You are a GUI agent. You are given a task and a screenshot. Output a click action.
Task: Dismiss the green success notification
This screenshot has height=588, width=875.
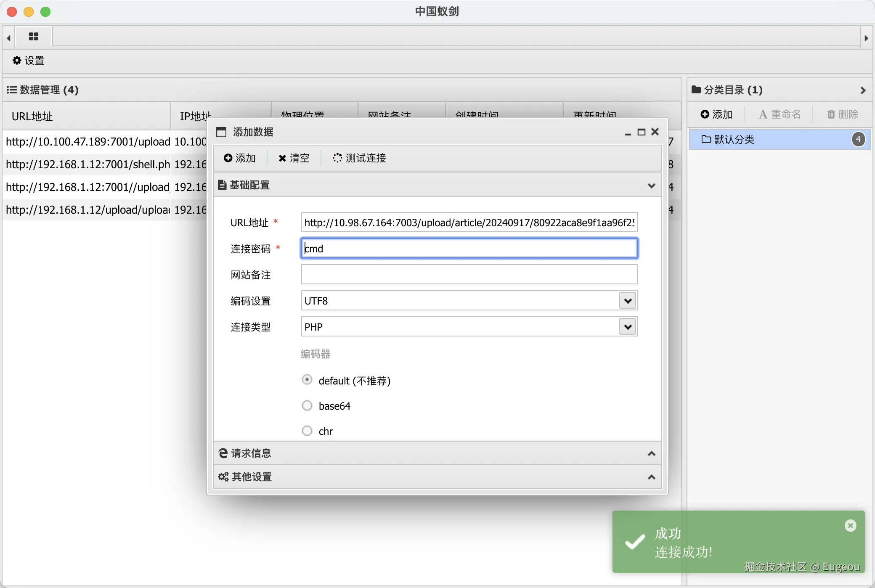tap(850, 525)
